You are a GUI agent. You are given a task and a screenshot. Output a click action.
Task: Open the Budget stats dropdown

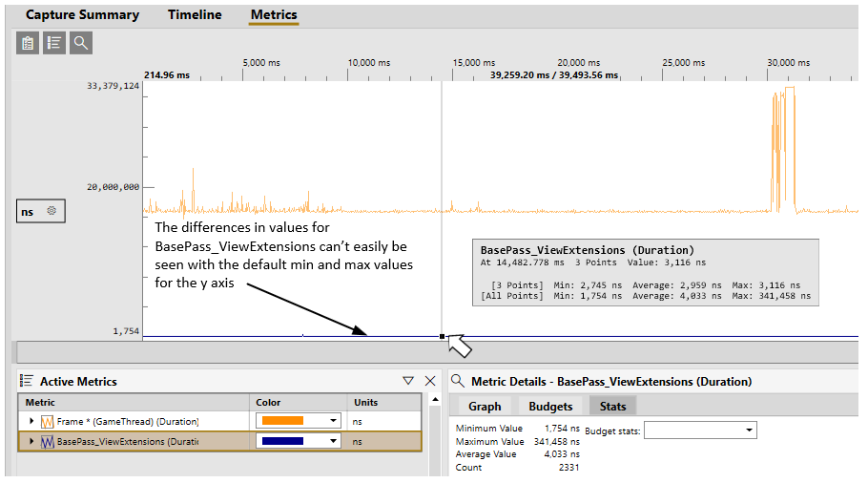point(700,430)
